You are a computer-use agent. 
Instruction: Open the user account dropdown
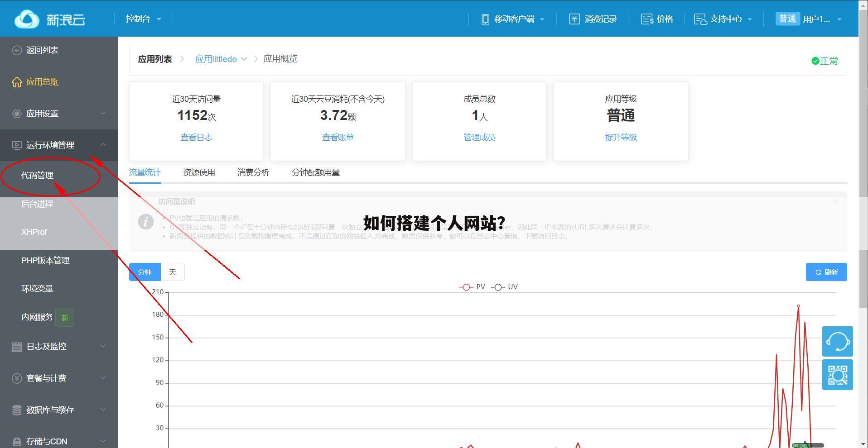point(809,19)
